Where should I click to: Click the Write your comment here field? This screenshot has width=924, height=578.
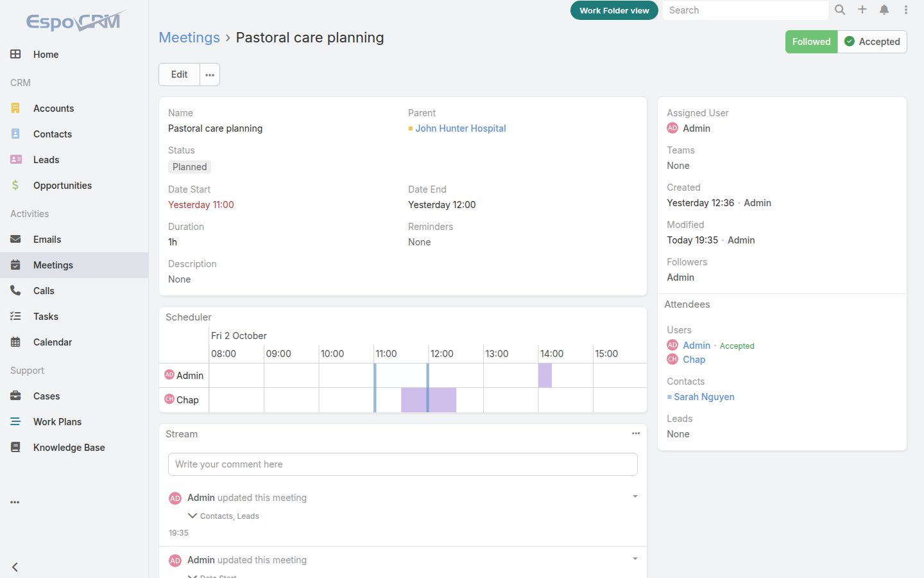pos(403,464)
